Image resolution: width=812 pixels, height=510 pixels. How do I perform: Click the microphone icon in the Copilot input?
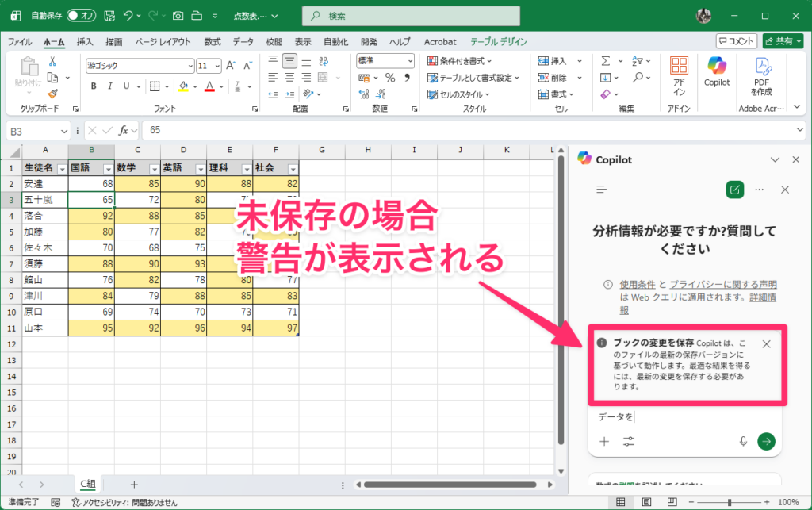(744, 441)
